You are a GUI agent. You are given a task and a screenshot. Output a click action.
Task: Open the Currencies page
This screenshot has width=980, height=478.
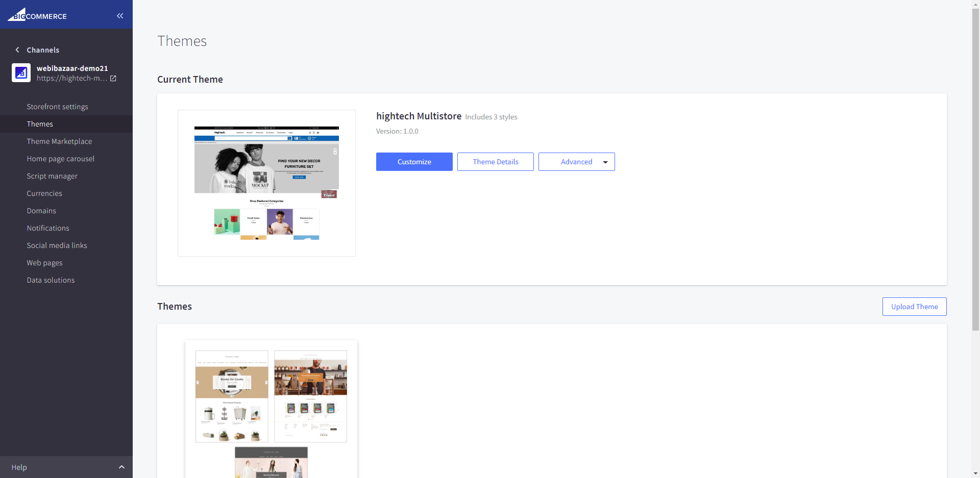click(x=44, y=193)
